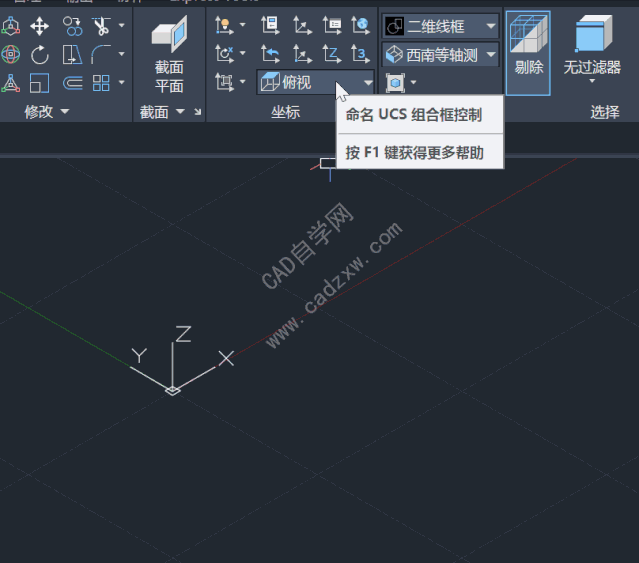Click the World UCS globe icon
This screenshot has height=563, width=639.
[361, 25]
